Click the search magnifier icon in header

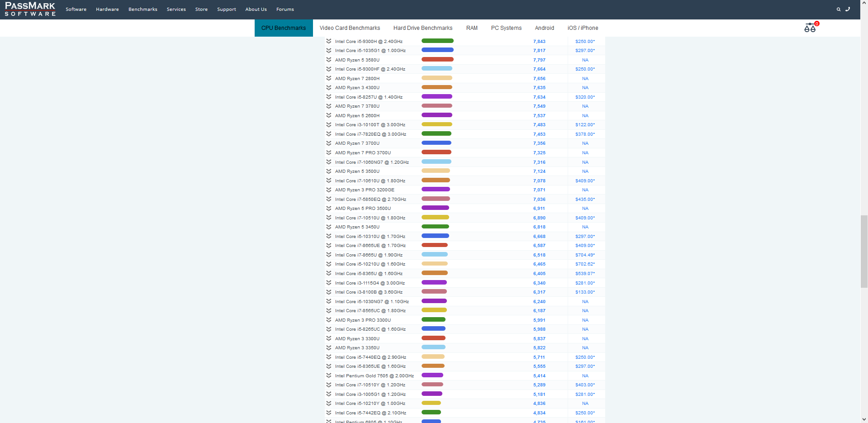pos(838,10)
